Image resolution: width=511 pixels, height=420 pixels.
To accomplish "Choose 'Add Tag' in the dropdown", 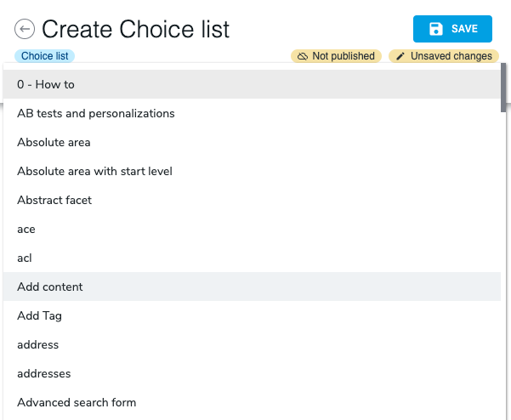I will pyautogui.click(x=252, y=315).
